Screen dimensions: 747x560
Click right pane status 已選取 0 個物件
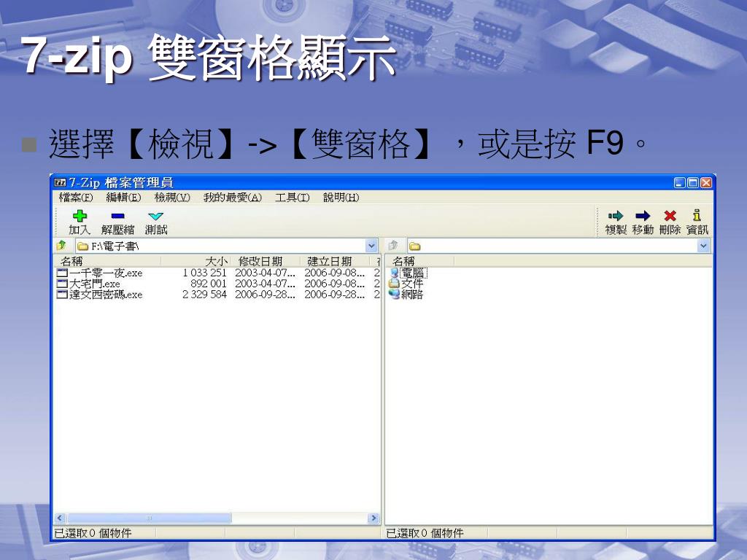pos(425,533)
